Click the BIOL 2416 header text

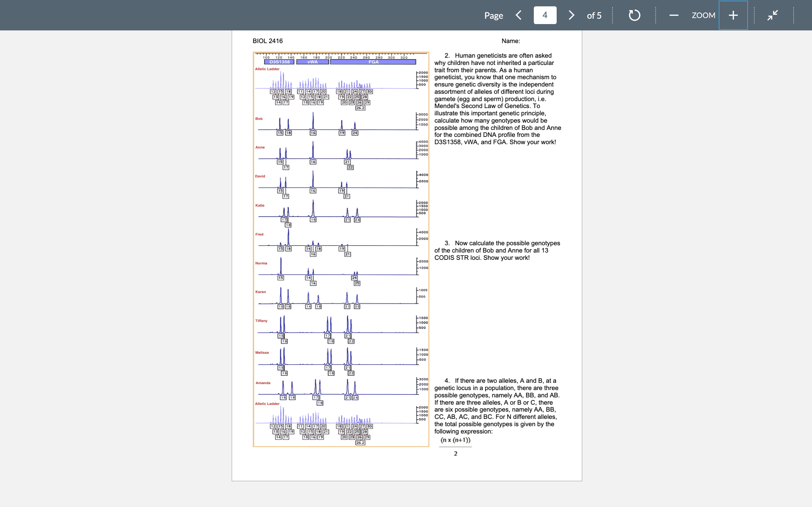click(x=267, y=41)
